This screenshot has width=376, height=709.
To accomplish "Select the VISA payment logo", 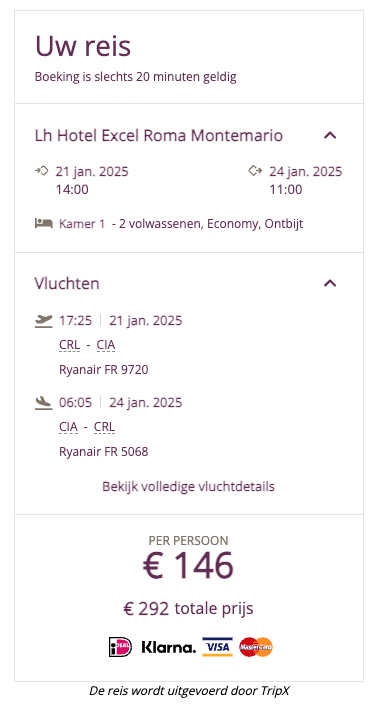I will tap(217, 647).
